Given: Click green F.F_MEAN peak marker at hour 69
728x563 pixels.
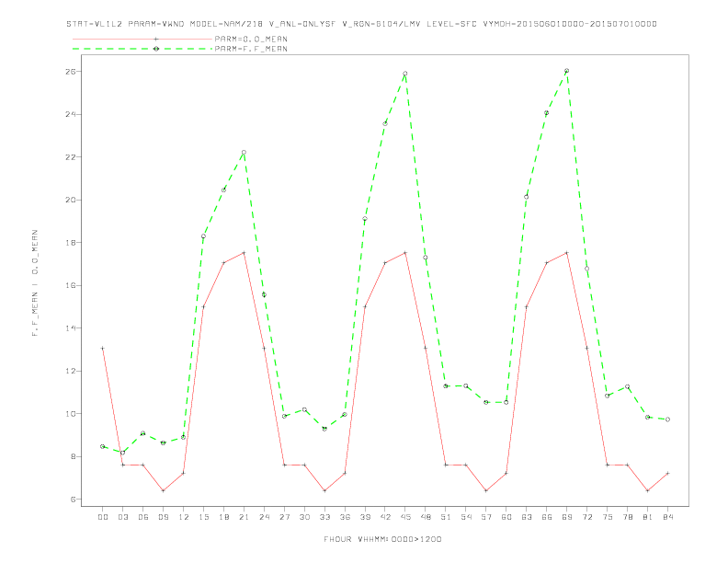Looking at the screenshot, I should (x=566, y=71).
